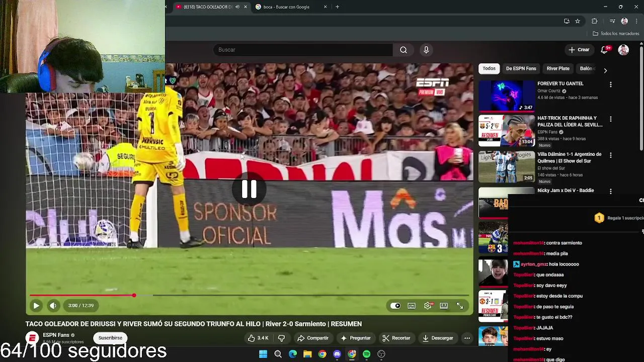Select the Todos filter chip
Viewport: 644px width, 362px height.
coord(489,68)
